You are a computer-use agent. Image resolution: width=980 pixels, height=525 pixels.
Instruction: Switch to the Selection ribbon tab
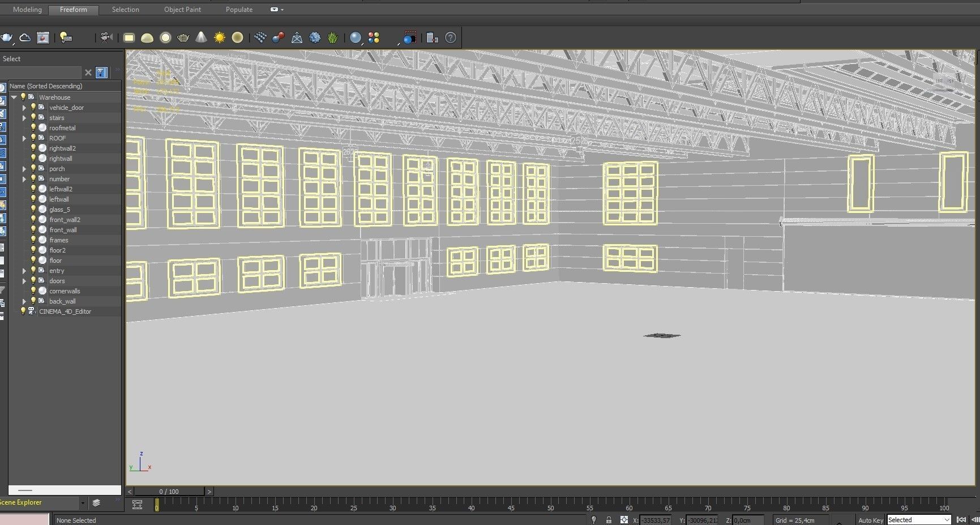(x=126, y=10)
